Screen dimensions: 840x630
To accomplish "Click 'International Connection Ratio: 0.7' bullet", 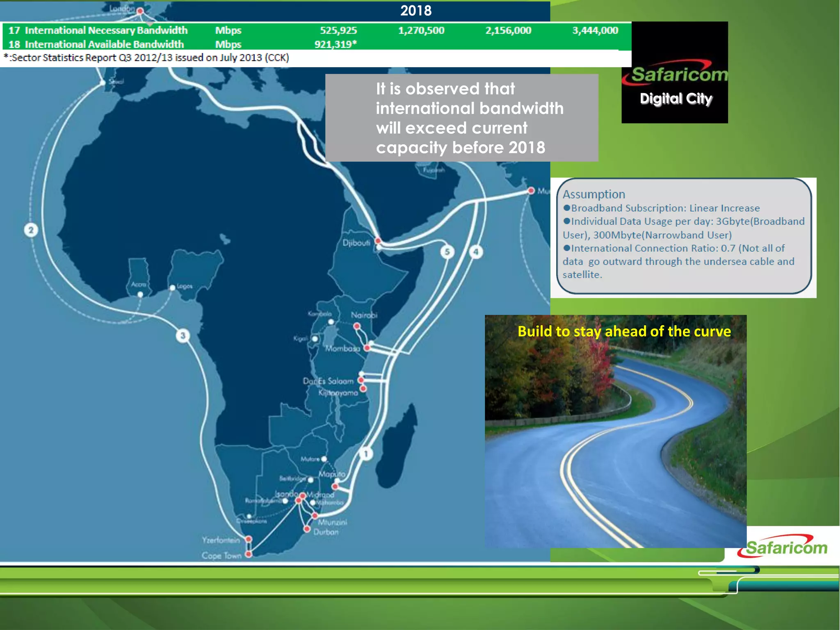I will pos(678,261).
